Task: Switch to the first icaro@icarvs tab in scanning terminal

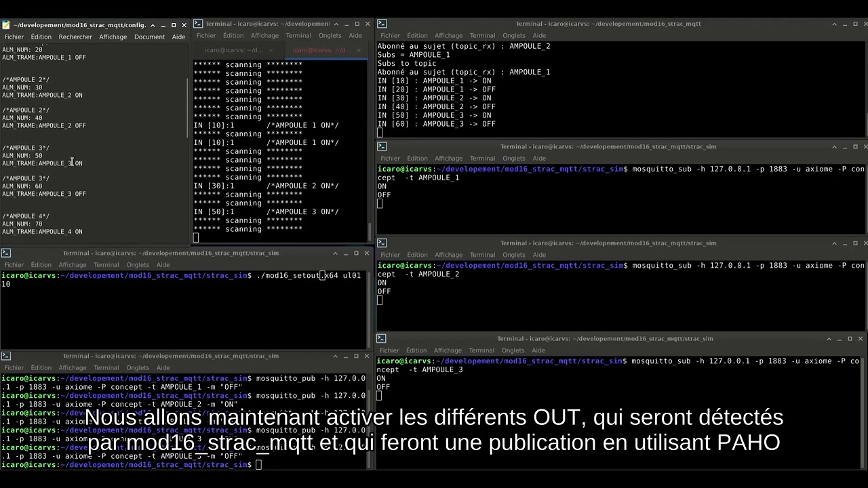Action: (234, 50)
